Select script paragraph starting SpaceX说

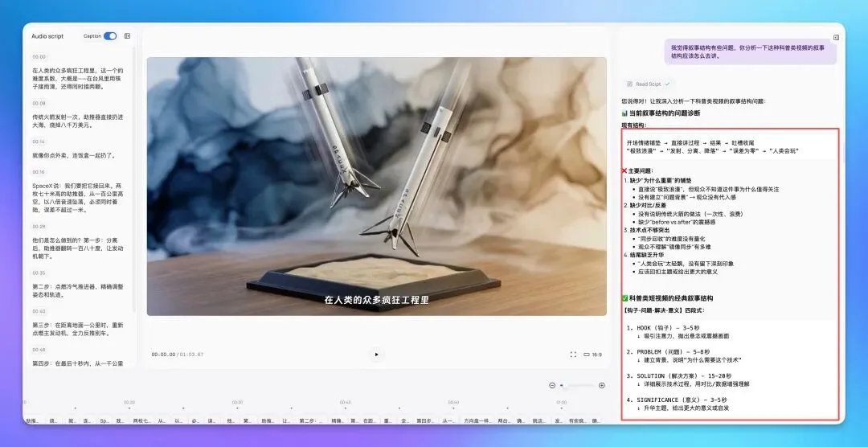coord(78,198)
